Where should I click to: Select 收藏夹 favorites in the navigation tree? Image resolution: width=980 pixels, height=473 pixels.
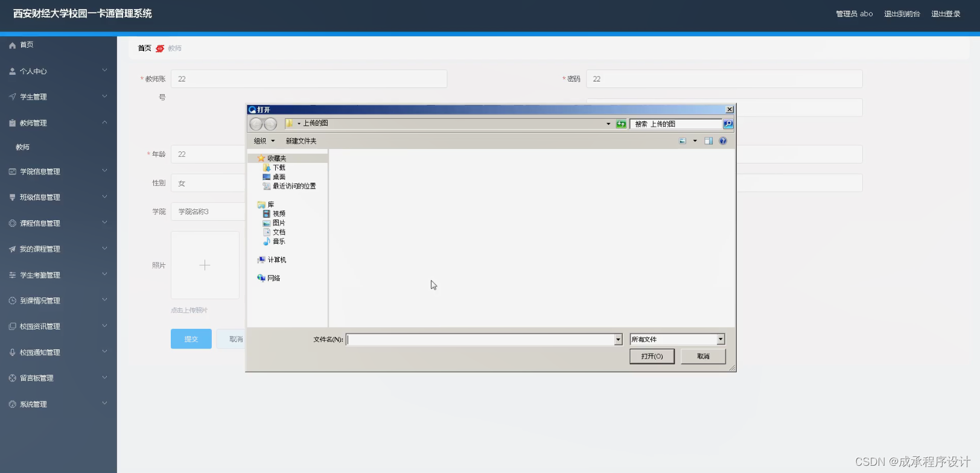tap(277, 158)
